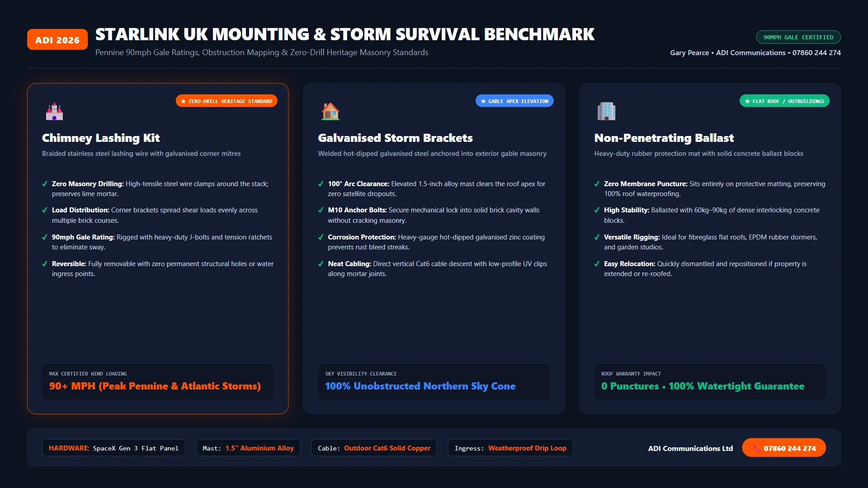Image resolution: width=868 pixels, height=488 pixels.
Task: Click the checkmark beside 90mph Gale Rating
Action: tap(45, 237)
